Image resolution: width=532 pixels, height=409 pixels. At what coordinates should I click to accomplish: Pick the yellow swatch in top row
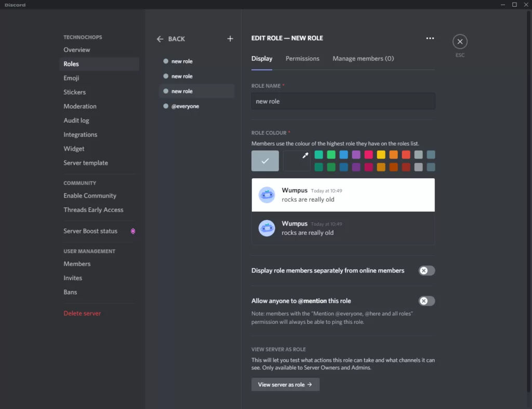(381, 155)
